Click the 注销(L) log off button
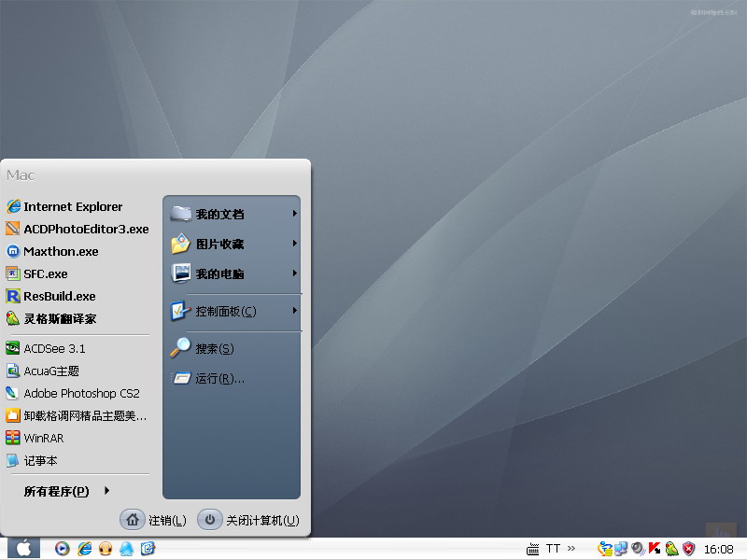 point(153,520)
